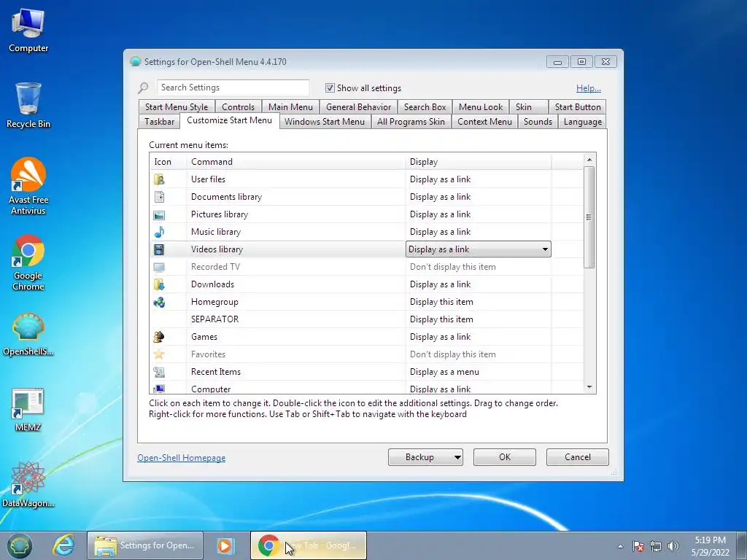This screenshot has width=747, height=560.
Task: Click the volume speaker tray icon
Action: click(x=673, y=546)
